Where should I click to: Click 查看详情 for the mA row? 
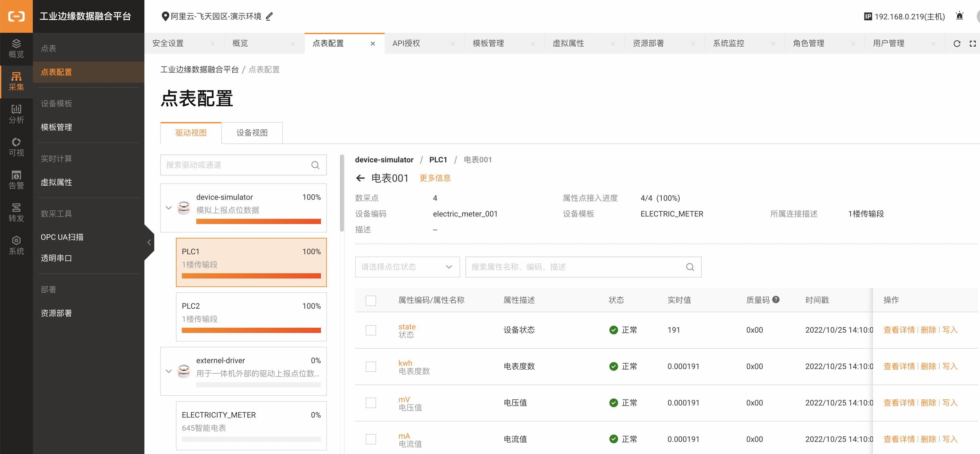(x=899, y=439)
